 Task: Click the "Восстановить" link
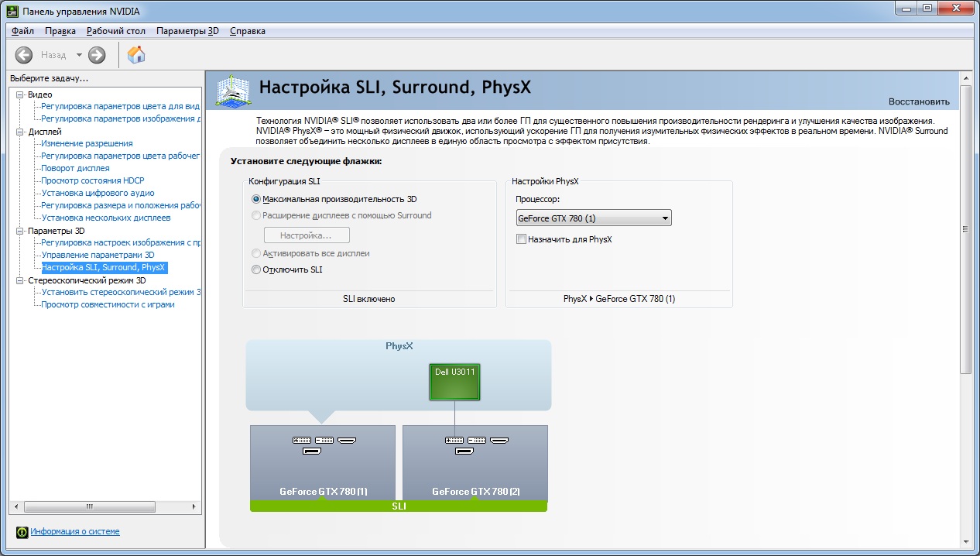click(x=919, y=101)
